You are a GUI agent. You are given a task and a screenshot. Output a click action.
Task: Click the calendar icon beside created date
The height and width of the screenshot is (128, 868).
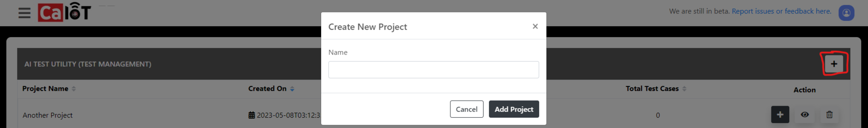[x=251, y=115]
